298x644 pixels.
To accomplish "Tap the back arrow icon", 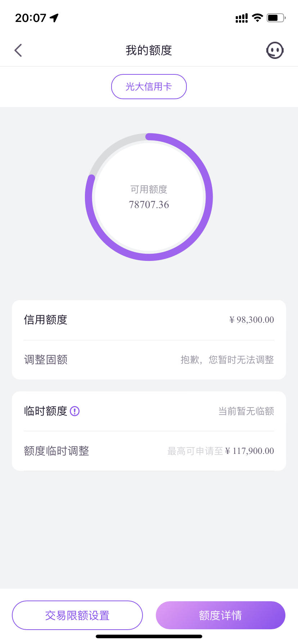I will [18, 50].
